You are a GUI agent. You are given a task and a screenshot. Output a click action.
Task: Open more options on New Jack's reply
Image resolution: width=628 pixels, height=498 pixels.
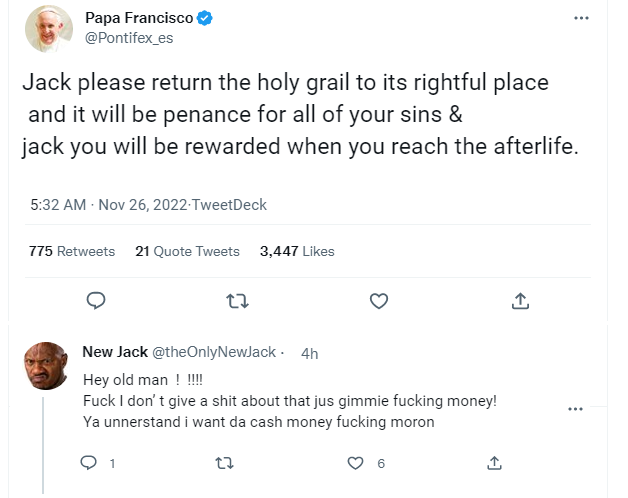coord(575,409)
